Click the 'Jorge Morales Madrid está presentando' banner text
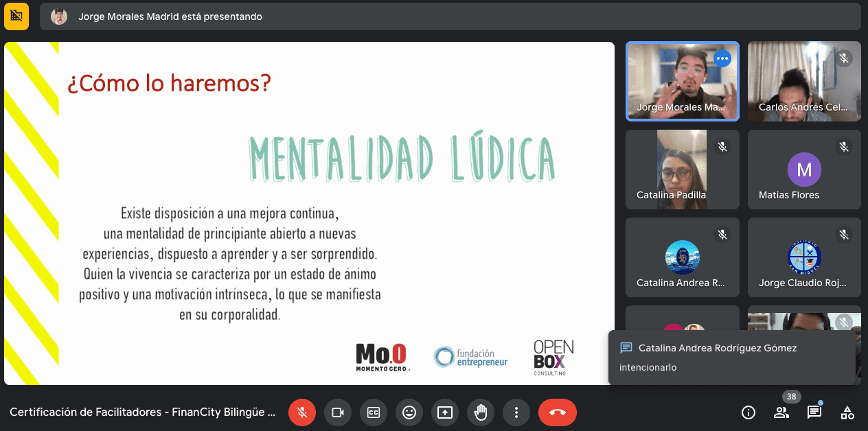 point(170,16)
